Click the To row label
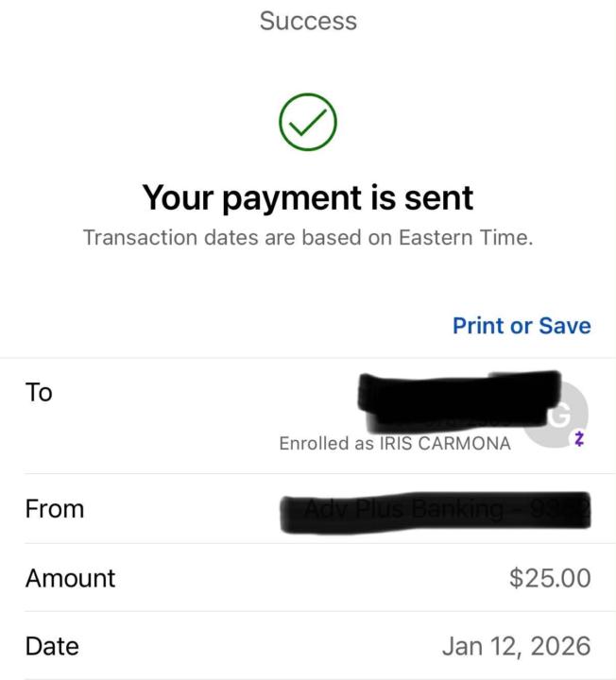The height and width of the screenshot is (680, 616). 39,392
